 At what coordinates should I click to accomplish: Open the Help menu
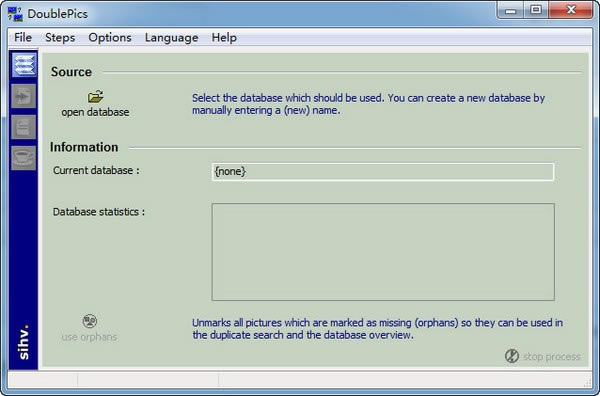(x=224, y=37)
